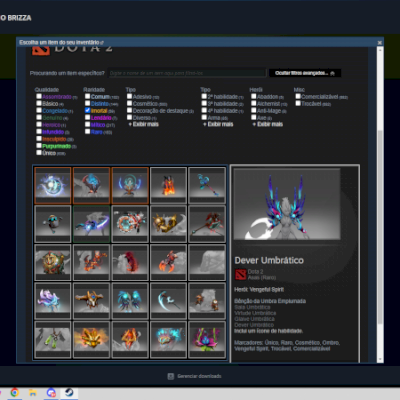Check the Arma type filter
This screenshot has height=400, width=400.
(x=204, y=117)
